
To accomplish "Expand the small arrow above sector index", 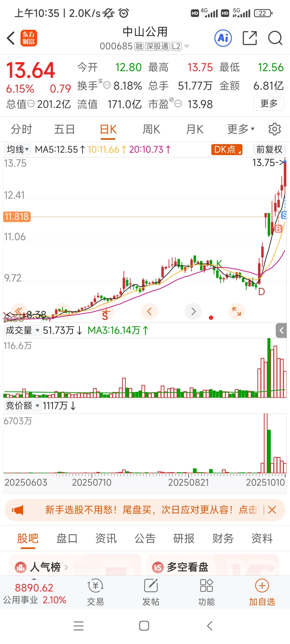I will (x=34, y=579).
